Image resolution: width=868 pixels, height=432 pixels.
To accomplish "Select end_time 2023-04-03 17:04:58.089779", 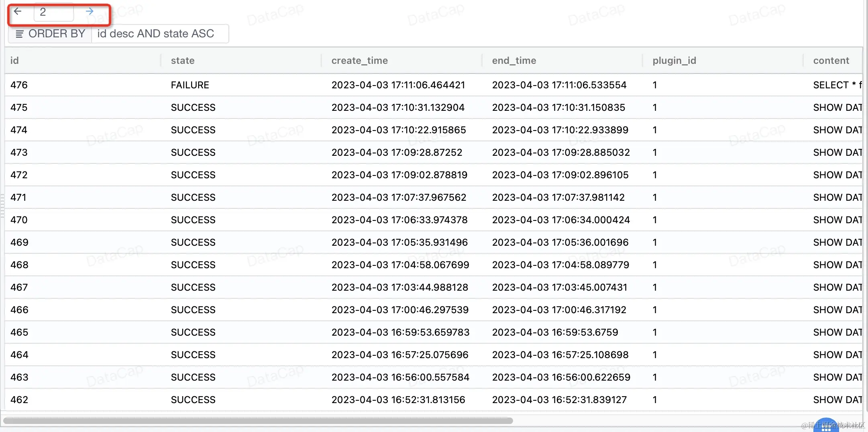I will click(x=561, y=265).
